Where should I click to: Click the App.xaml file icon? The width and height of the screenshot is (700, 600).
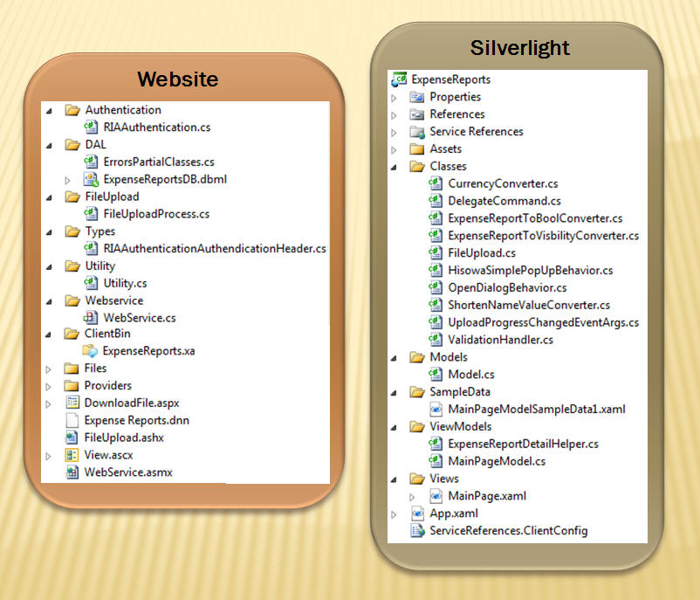417,513
